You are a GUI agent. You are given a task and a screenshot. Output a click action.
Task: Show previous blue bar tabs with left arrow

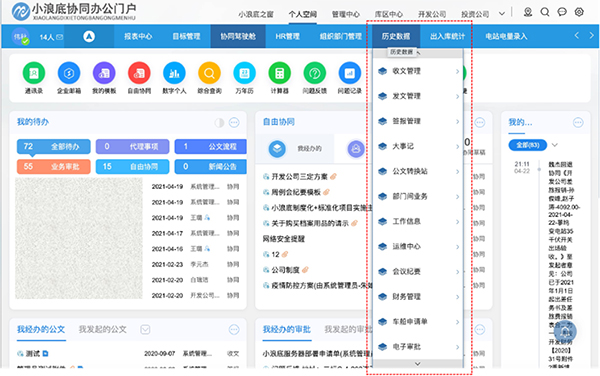point(577,36)
